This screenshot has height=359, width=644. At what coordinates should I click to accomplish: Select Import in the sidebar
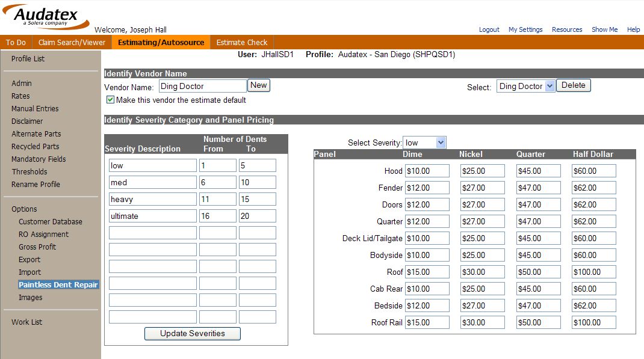point(29,272)
